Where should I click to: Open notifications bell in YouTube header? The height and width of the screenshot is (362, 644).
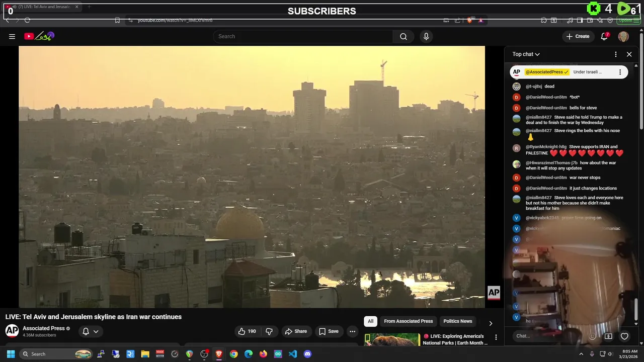pyautogui.click(x=605, y=36)
